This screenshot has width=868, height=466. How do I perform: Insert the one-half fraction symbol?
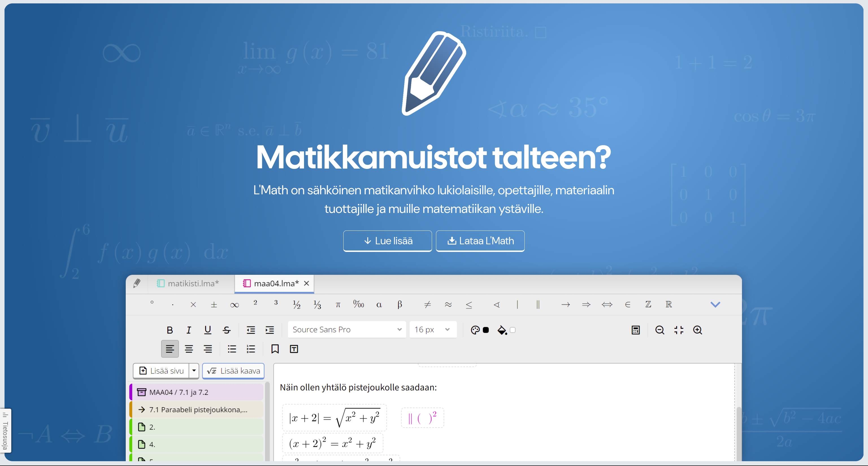[296, 305]
